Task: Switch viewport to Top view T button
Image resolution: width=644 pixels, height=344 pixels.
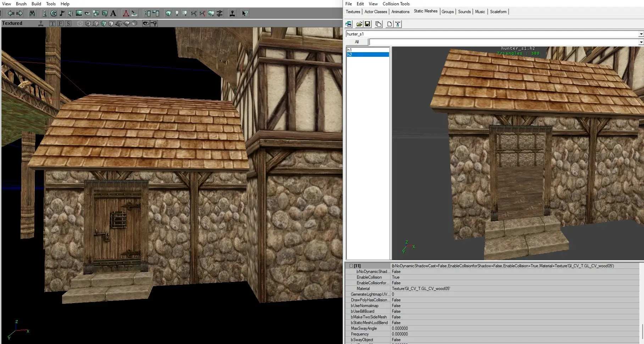Action: point(52,23)
